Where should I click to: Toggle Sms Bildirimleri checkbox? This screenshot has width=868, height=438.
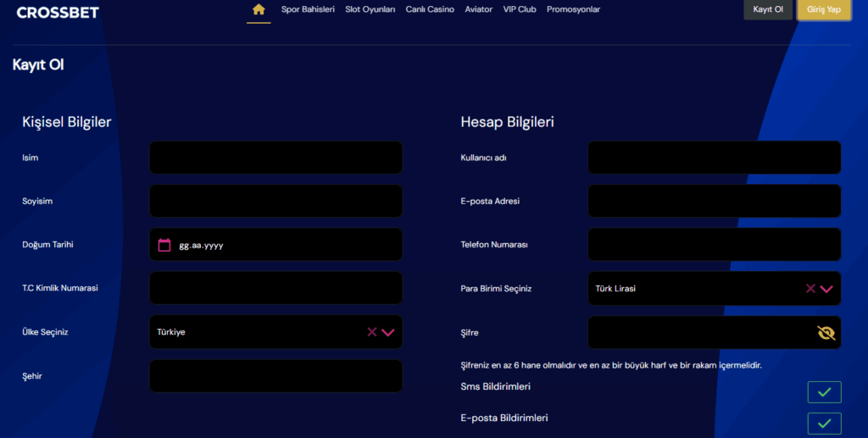pyautogui.click(x=824, y=392)
